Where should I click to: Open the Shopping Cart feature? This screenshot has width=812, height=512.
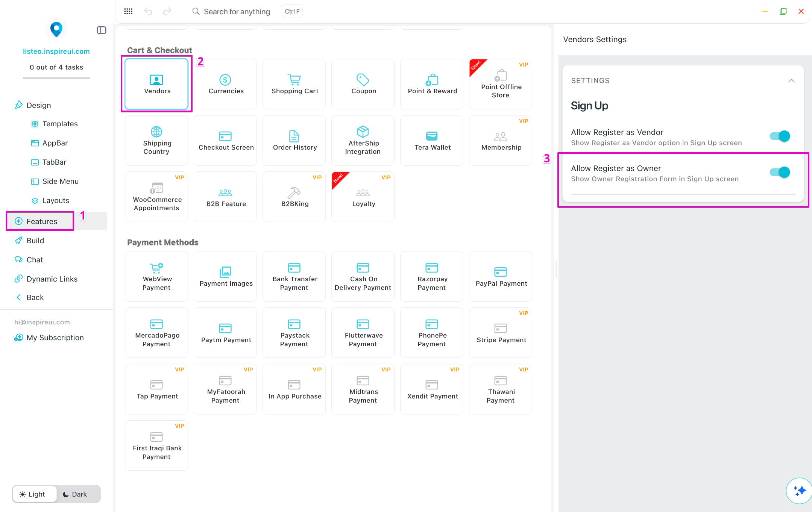coord(294,84)
